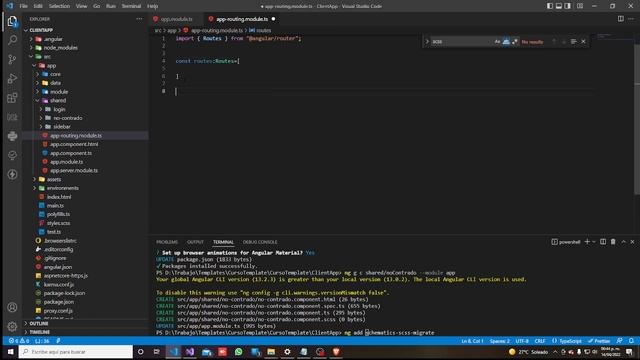Open the terminal launch profile dropdown
Viewport: 640px width, 360px height.
pos(593,242)
